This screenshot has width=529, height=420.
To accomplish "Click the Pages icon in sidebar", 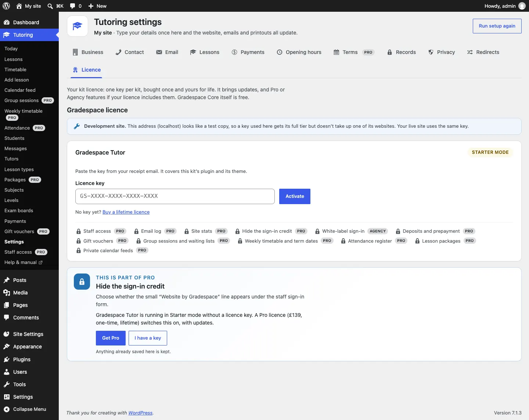I will click(7, 305).
